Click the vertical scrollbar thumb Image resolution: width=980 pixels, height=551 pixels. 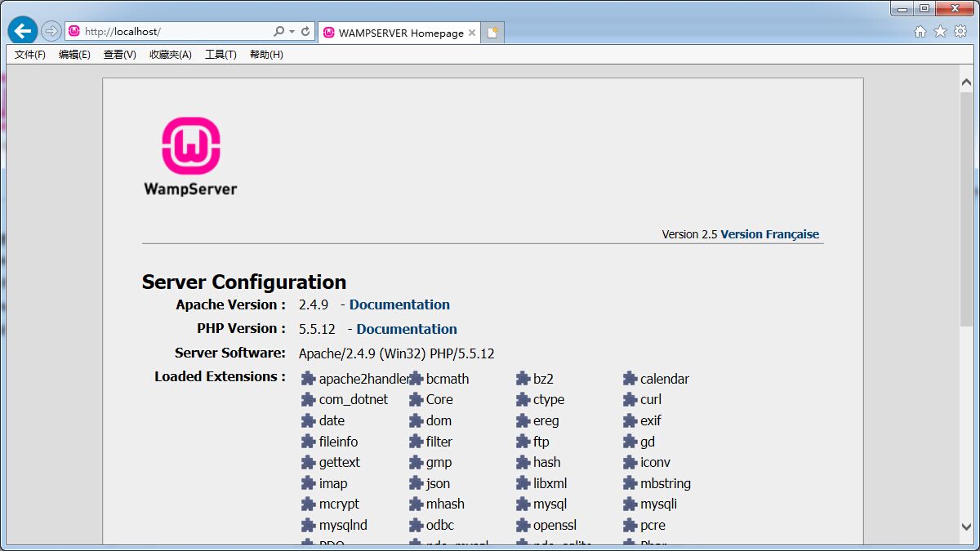click(x=966, y=211)
